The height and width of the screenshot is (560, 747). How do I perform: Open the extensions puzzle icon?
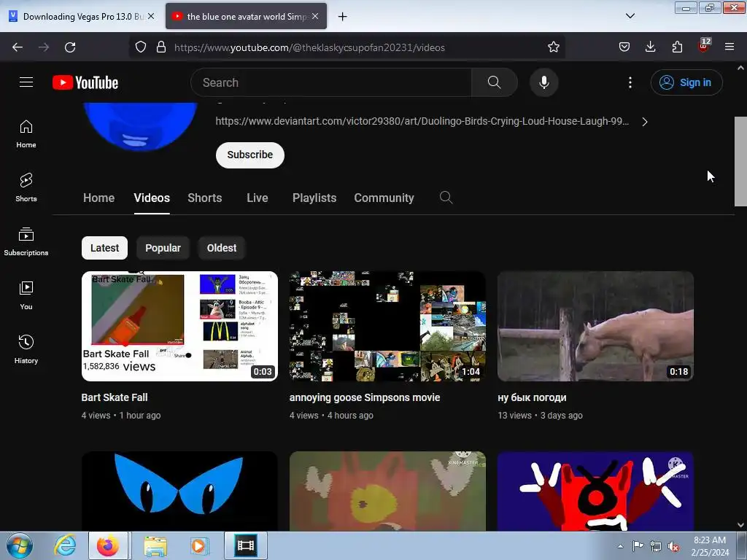click(x=677, y=47)
